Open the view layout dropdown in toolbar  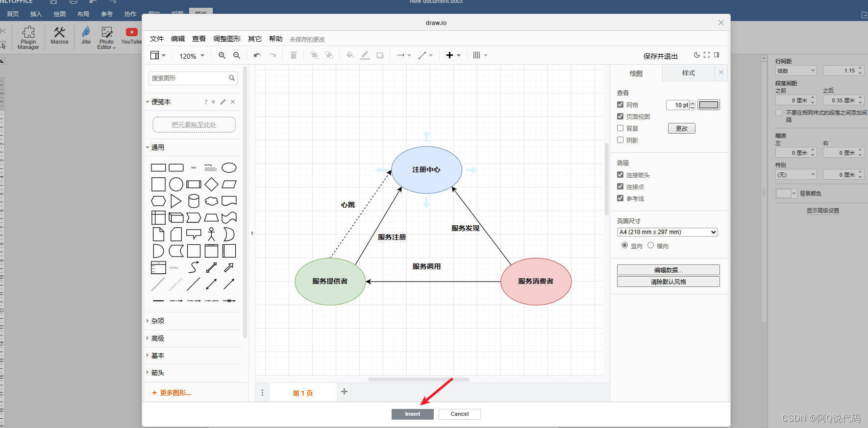(x=158, y=55)
